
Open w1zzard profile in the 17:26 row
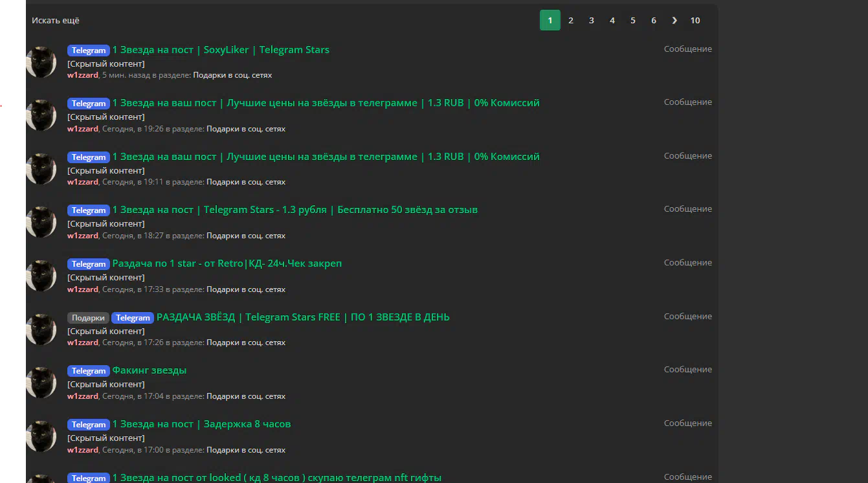83,343
